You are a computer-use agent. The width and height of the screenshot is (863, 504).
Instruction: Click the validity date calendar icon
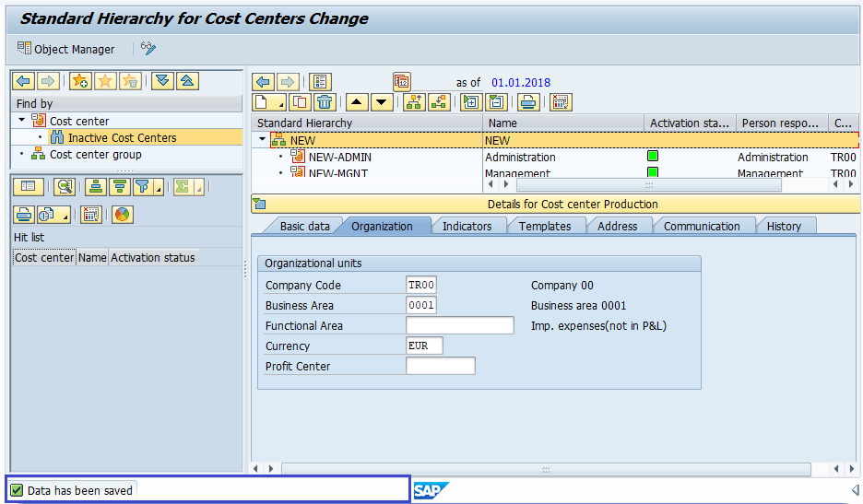(402, 83)
